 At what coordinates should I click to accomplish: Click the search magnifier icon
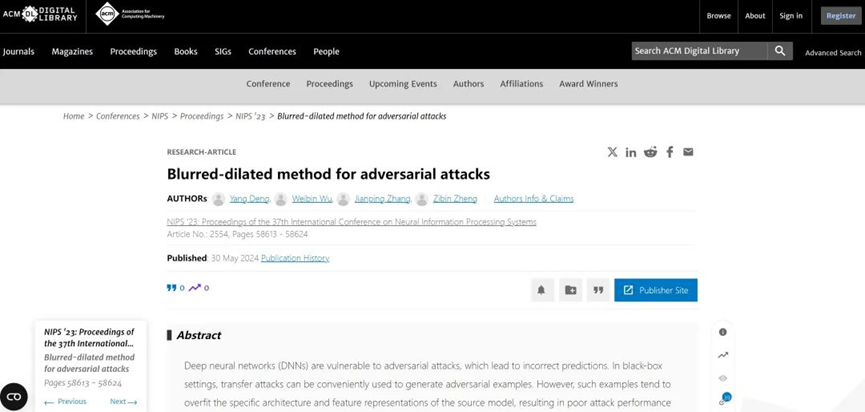tap(780, 51)
